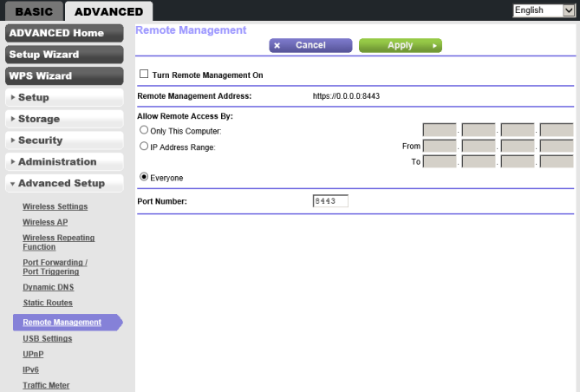Switch to the BASIC tab
580x392 pixels.
click(34, 11)
